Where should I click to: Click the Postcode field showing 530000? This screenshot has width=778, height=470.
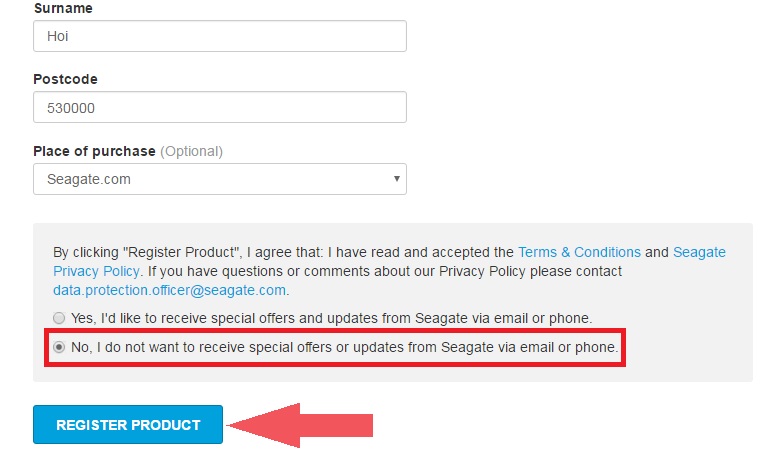pyautogui.click(x=219, y=107)
